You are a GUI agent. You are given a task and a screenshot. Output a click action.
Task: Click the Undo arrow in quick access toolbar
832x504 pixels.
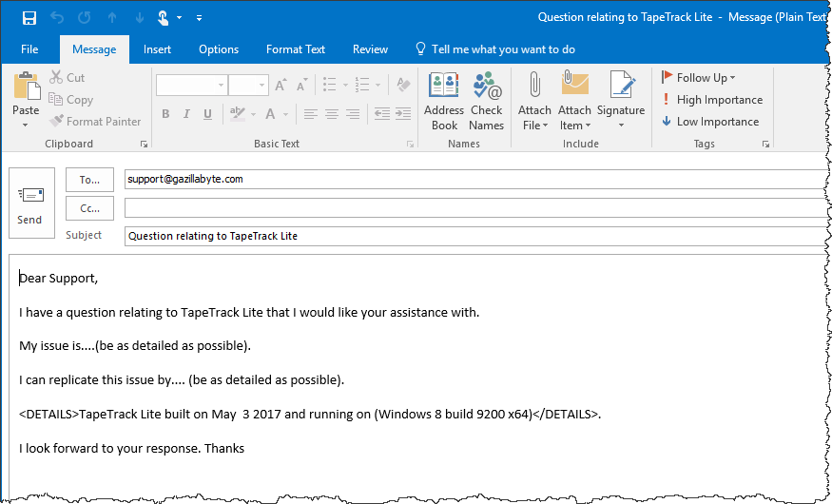coord(57,18)
